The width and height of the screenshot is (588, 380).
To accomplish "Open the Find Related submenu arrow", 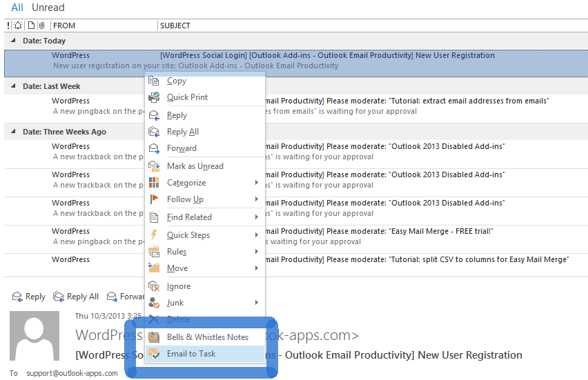I will 257,217.
